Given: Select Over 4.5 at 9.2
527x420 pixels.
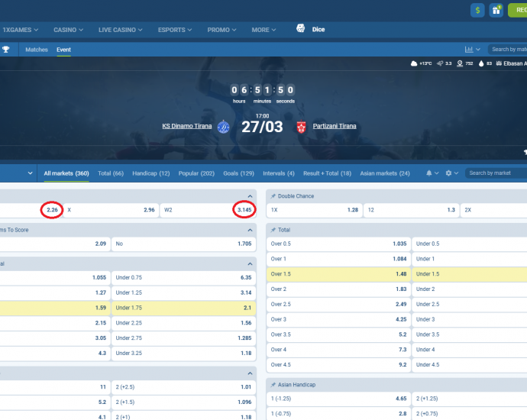Looking at the screenshot, I should point(339,365).
